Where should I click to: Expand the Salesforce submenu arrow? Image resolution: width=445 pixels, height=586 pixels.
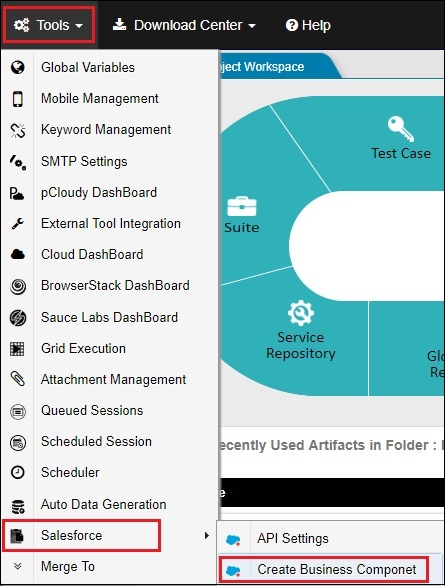(x=207, y=536)
